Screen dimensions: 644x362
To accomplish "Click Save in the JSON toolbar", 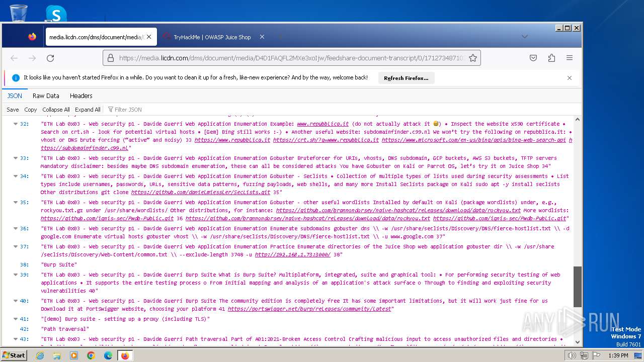I will (x=13, y=110).
